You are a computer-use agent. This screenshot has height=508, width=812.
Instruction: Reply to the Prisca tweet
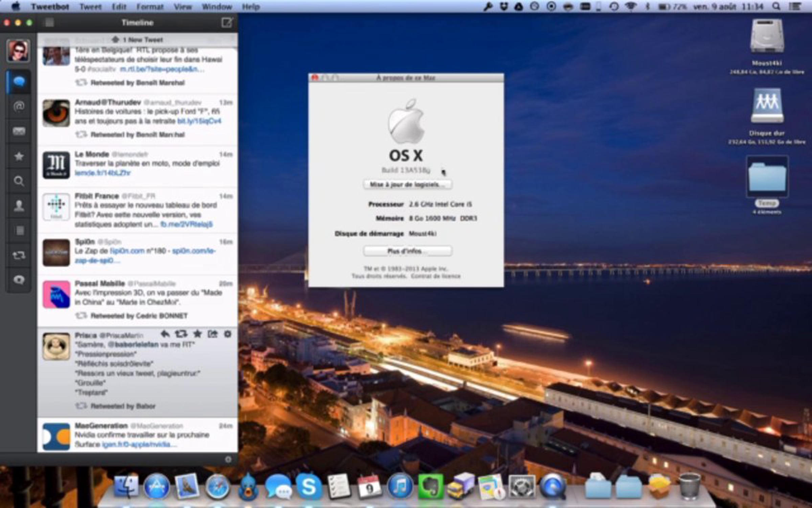point(165,334)
